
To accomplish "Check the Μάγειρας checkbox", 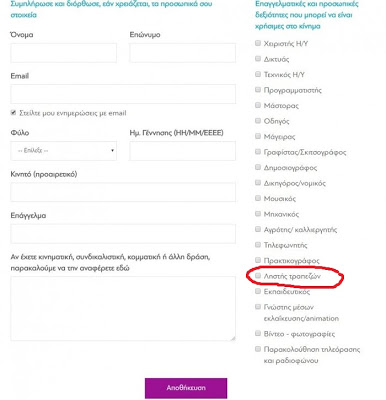I will pyautogui.click(x=258, y=136).
